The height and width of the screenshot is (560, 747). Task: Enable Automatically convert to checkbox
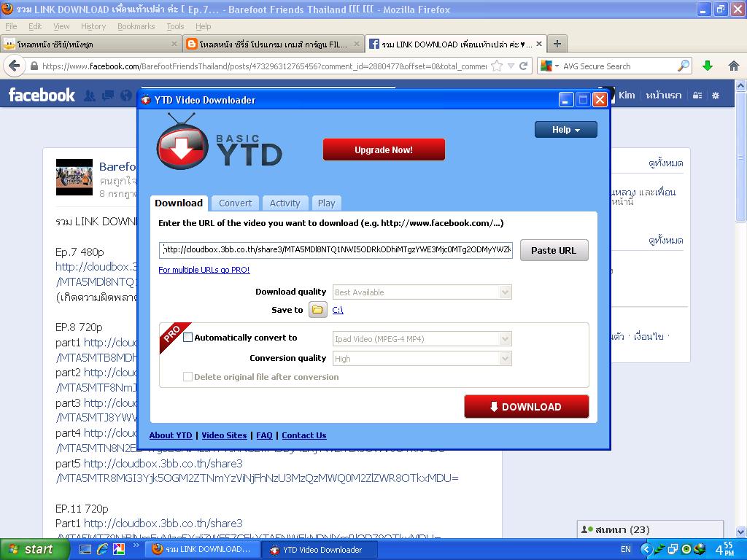click(x=187, y=338)
